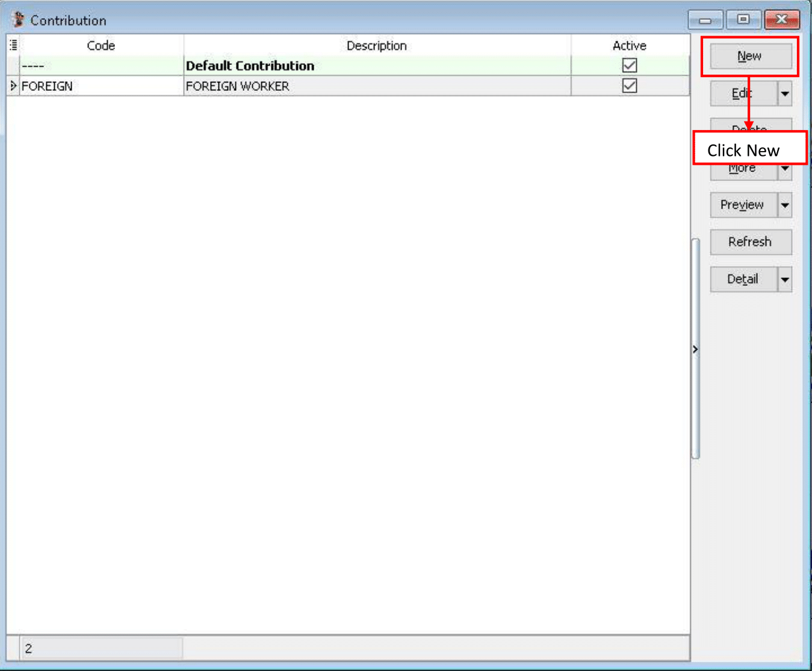Sort by the Code column header
Viewport: 812px width, 671px height.
click(101, 46)
